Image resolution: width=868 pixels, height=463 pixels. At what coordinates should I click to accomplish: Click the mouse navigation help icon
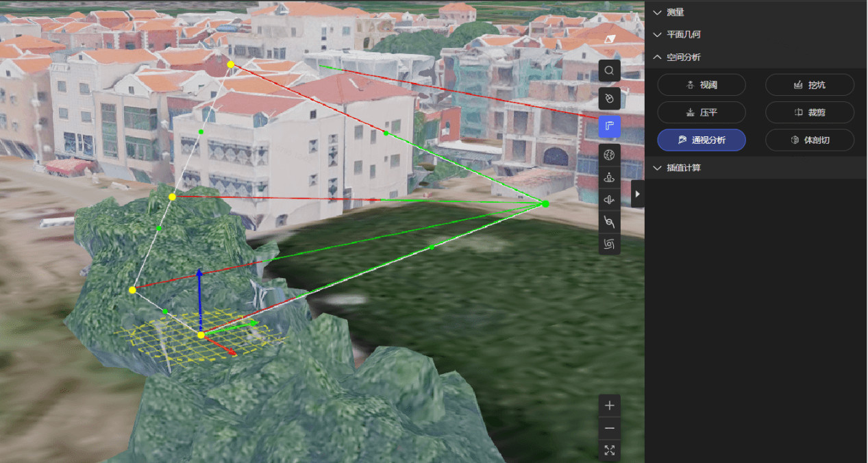(x=609, y=99)
